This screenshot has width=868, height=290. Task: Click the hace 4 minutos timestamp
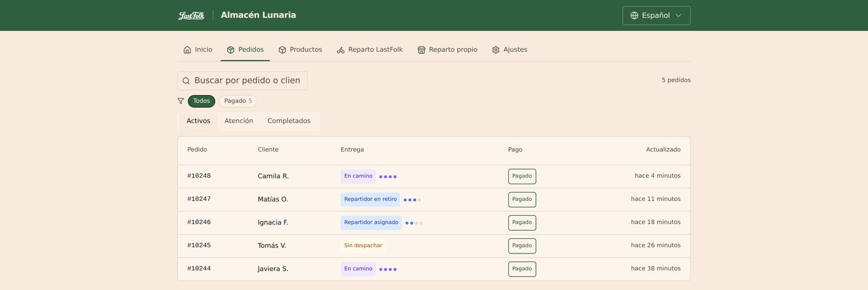(x=658, y=176)
